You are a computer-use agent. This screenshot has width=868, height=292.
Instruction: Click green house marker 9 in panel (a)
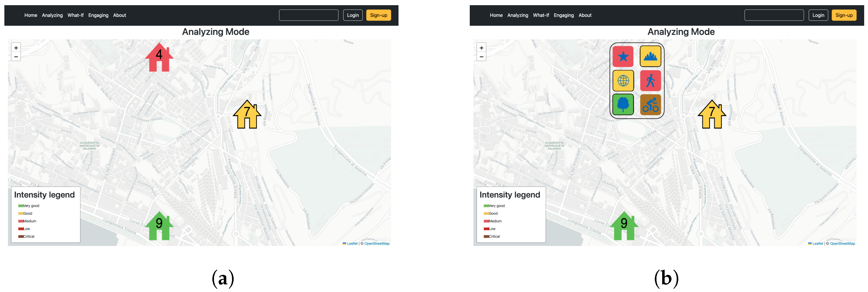point(159,226)
